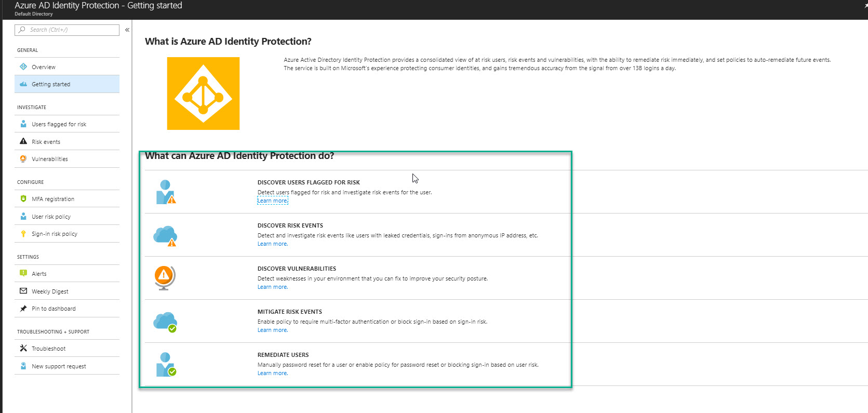Click the MFA registration shield icon
This screenshot has height=413, width=868.
pos(23,199)
